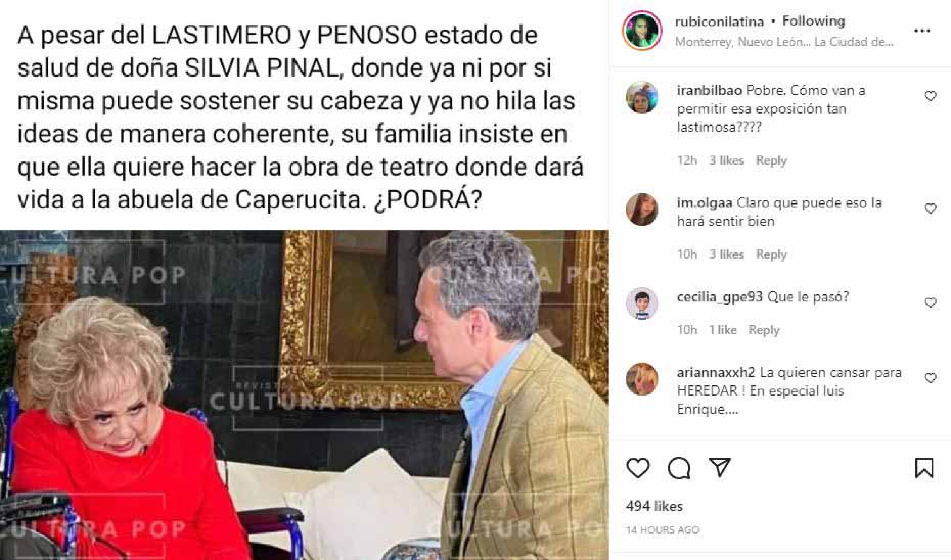Click the rubiconilatina username link
This screenshot has width=951, height=560.
(719, 22)
